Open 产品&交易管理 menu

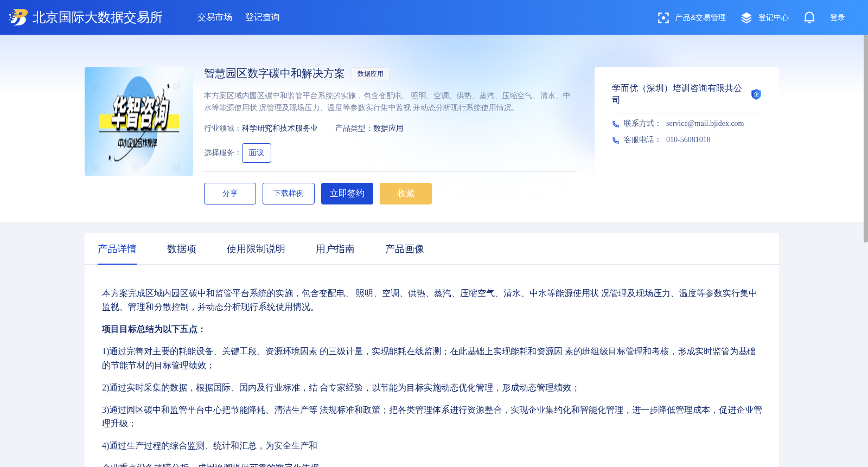coord(700,18)
